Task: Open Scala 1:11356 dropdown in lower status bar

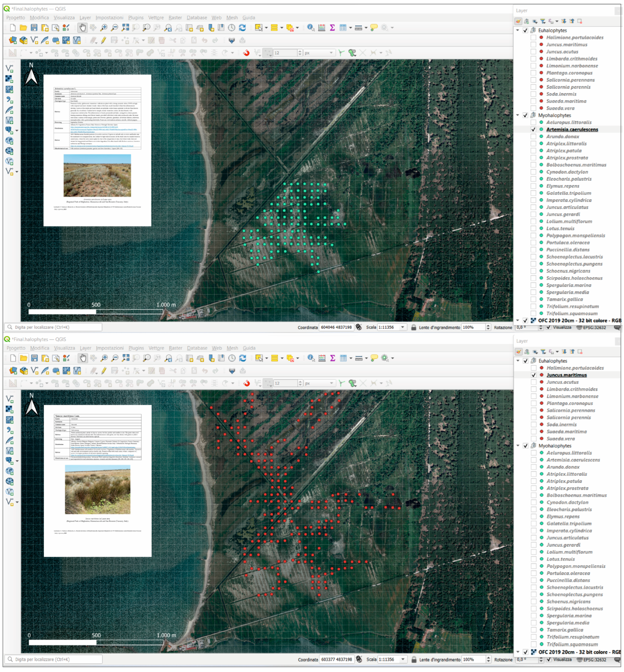Action: [x=403, y=659]
